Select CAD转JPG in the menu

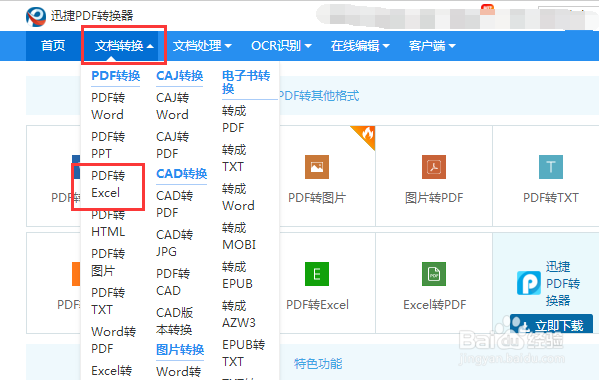(175, 243)
